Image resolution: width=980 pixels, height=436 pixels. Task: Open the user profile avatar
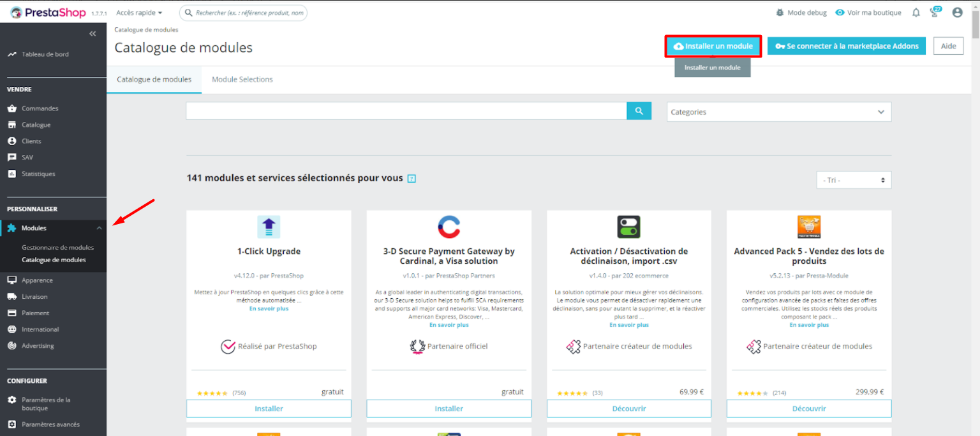click(957, 13)
